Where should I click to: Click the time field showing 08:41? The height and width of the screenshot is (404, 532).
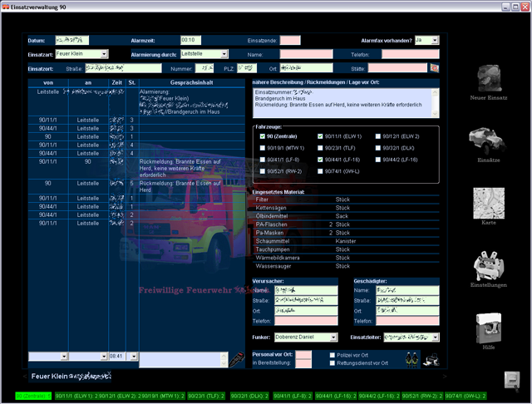(x=117, y=356)
